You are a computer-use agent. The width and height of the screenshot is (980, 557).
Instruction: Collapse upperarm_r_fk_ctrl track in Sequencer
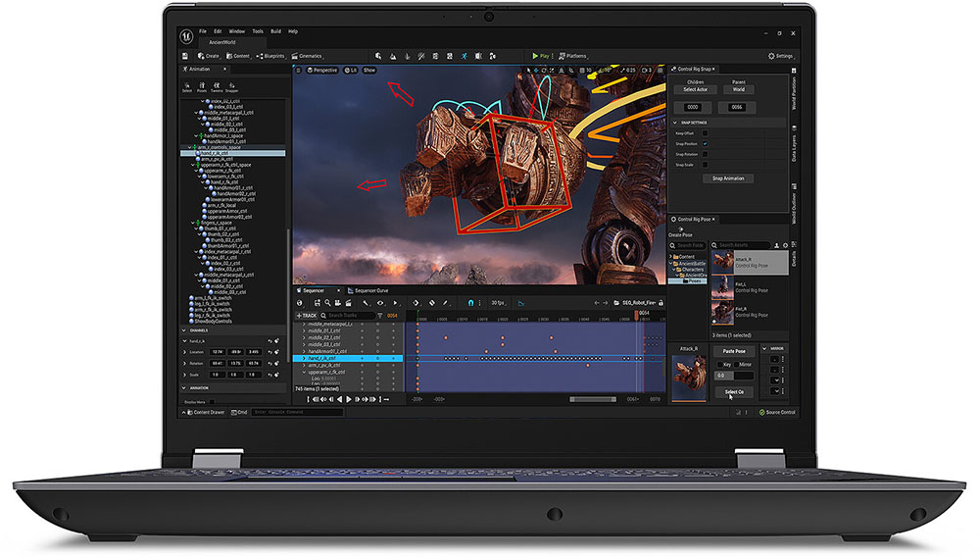pos(304,372)
